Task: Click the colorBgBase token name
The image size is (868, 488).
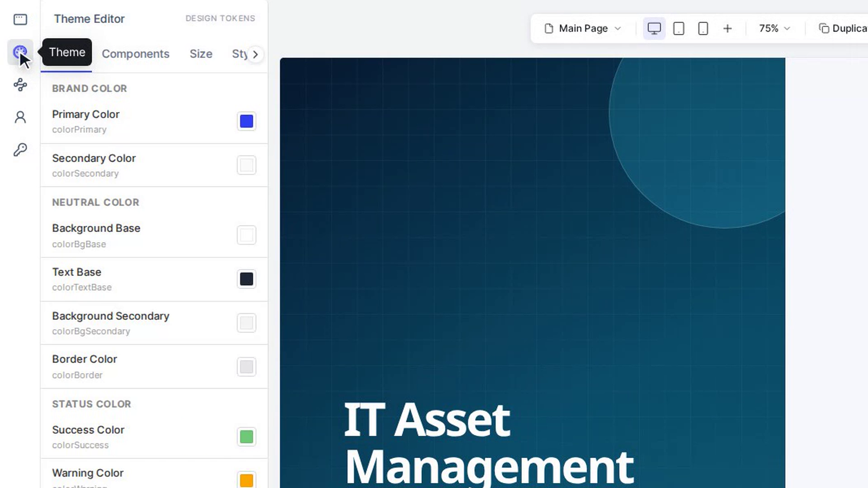Action: (x=79, y=244)
